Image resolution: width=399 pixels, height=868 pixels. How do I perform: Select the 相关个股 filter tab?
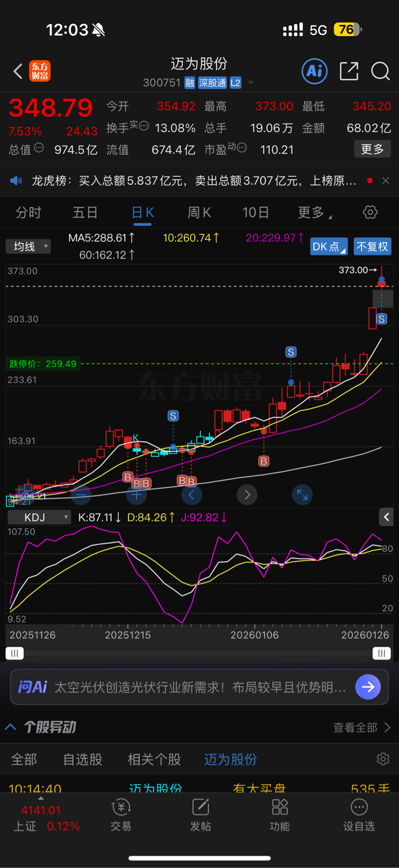154,759
